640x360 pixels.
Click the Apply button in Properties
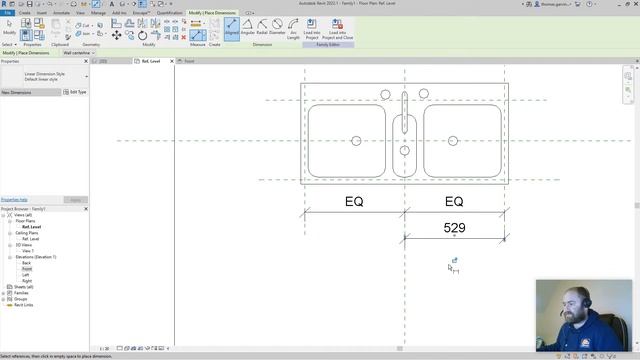pyautogui.click(x=76, y=200)
